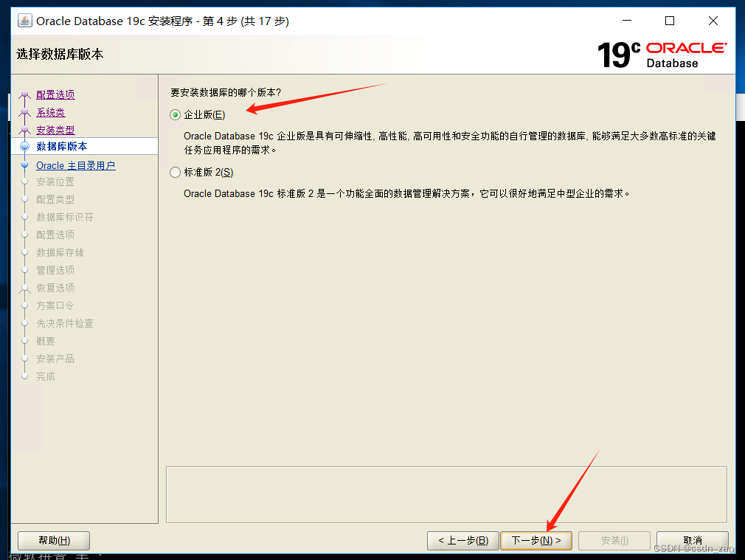Screen dimensions: 745x560
Task: Click the 恢复选项 step entry
Action: point(55,288)
